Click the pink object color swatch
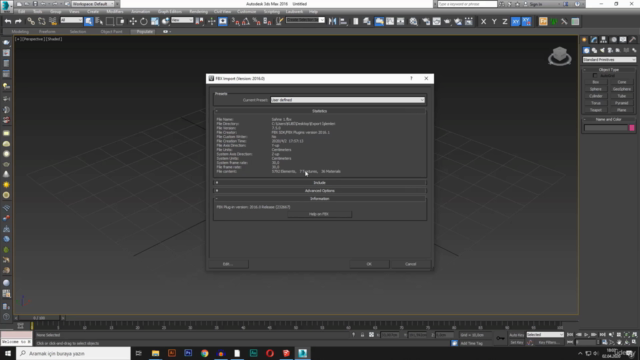 pyautogui.click(x=632, y=128)
